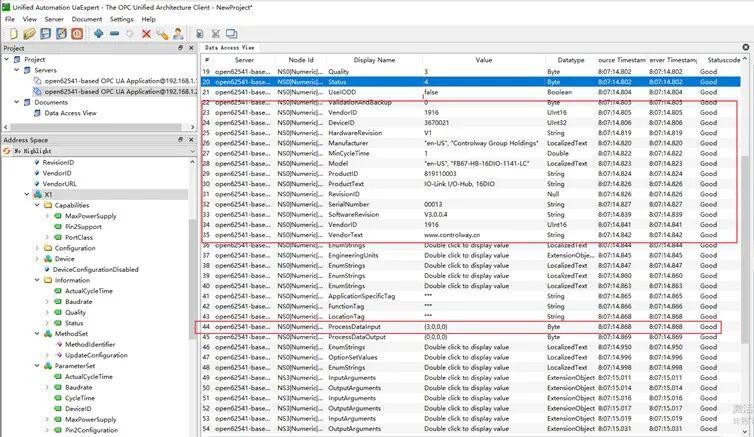The height and width of the screenshot is (437, 754).
Task: Collapse the MethodSet node
Action: point(37,334)
